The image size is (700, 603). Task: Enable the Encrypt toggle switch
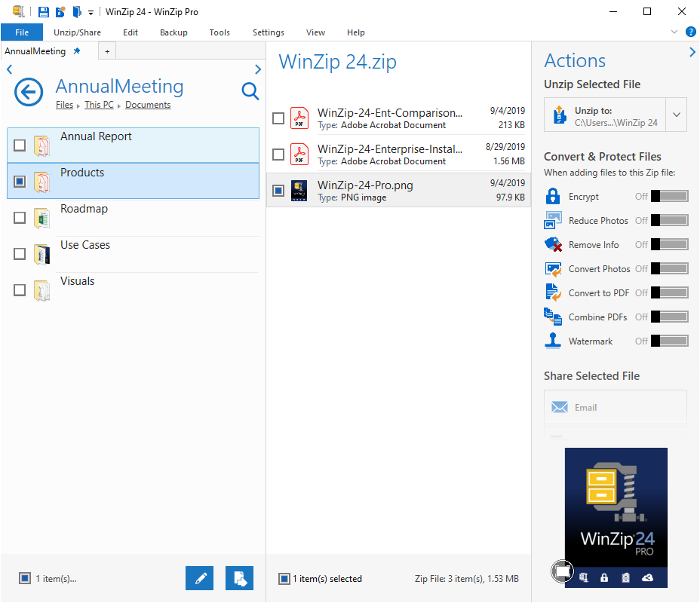pyautogui.click(x=670, y=197)
